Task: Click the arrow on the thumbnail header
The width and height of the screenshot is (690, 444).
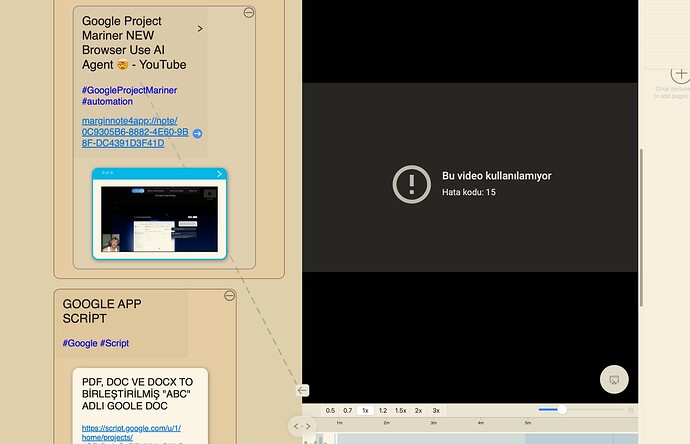Action: pyautogui.click(x=219, y=173)
